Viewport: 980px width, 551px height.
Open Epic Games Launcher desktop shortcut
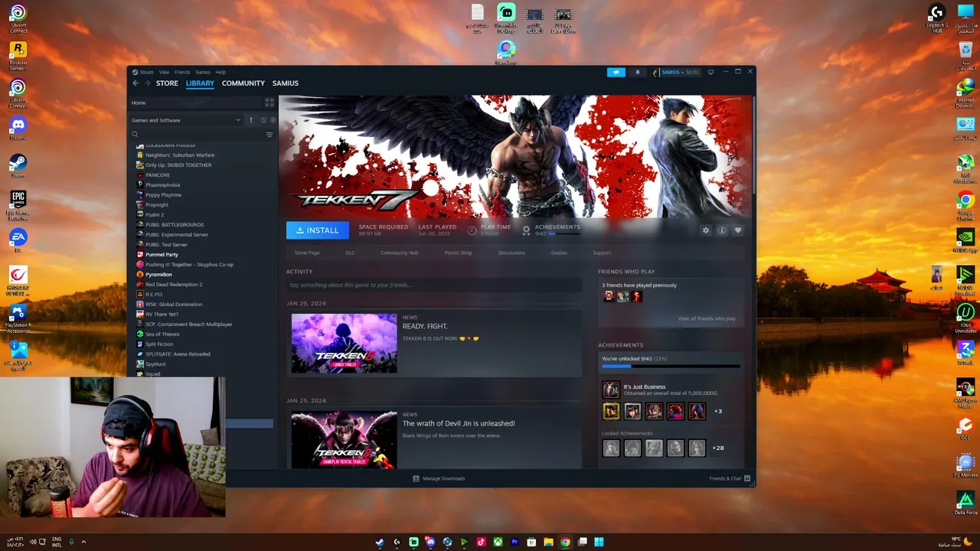(x=18, y=205)
